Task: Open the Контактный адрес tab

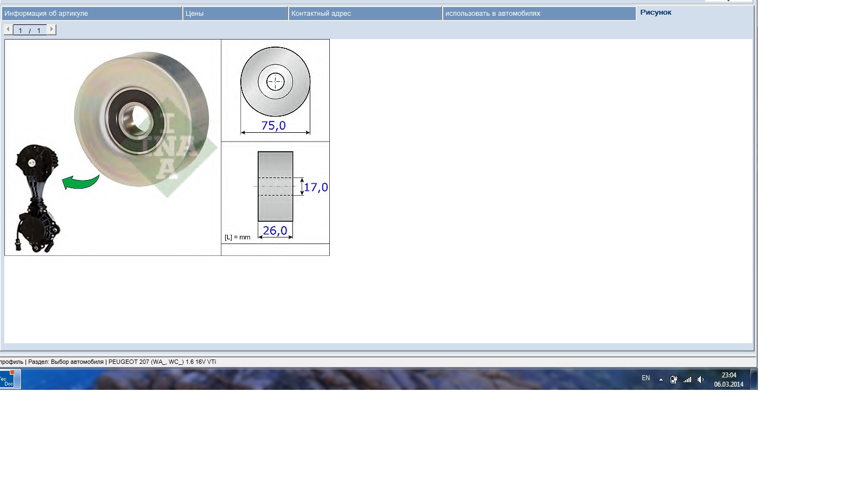Action: 365,14
